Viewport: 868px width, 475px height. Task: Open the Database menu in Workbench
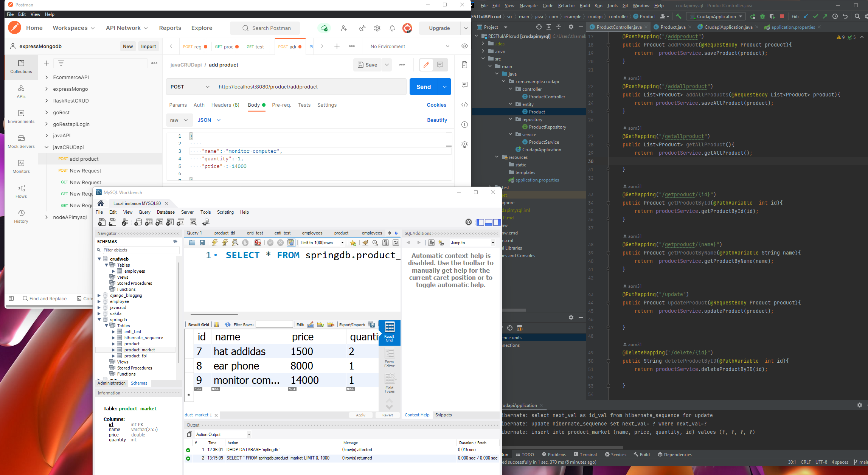(x=166, y=212)
